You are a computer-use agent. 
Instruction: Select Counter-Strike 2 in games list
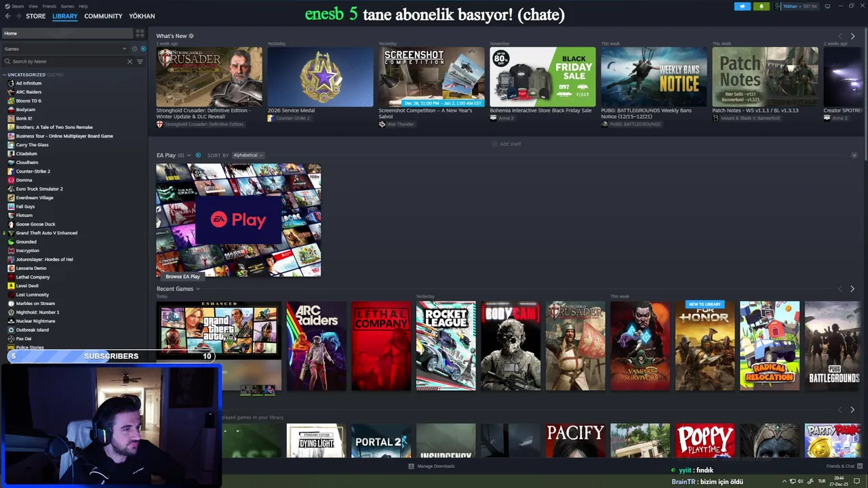click(33, 171)
